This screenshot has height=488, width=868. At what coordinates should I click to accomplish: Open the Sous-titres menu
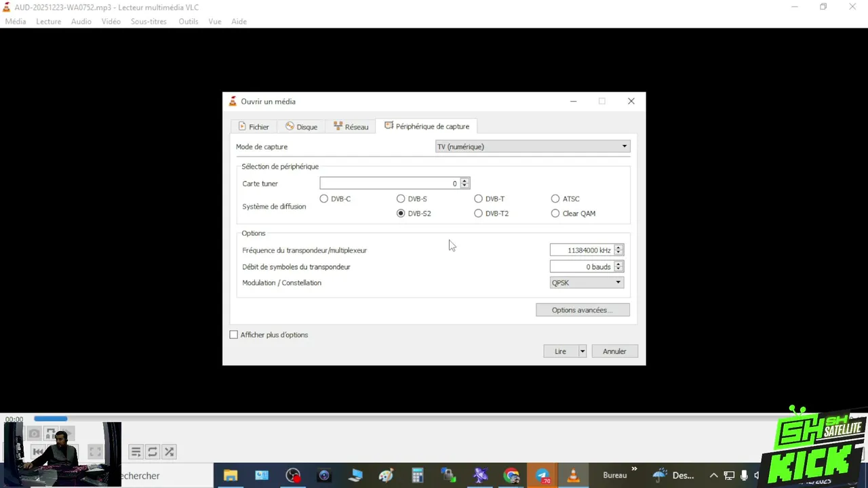point(149,22)
